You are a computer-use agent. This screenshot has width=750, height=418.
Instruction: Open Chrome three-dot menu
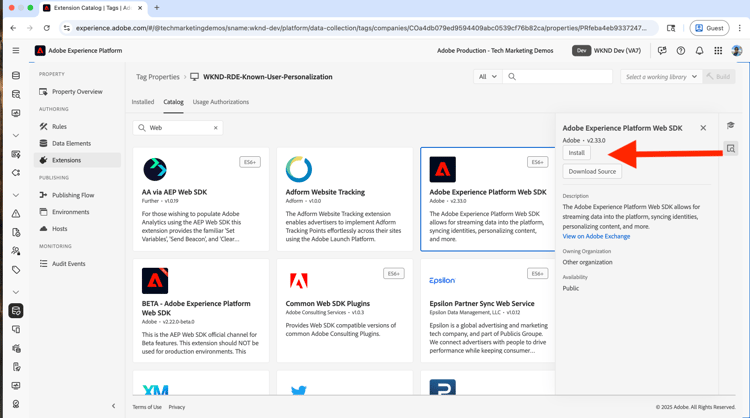point(739,28)
